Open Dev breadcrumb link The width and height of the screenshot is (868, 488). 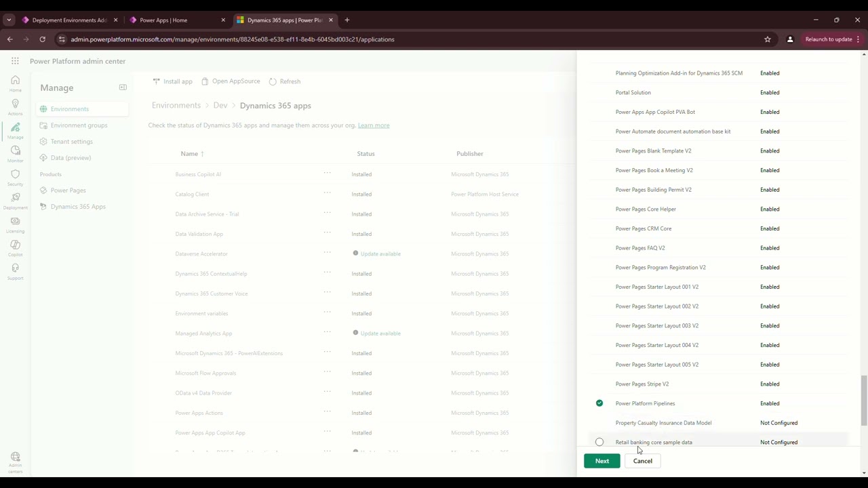pyautogui.click(x=220, y=106)
